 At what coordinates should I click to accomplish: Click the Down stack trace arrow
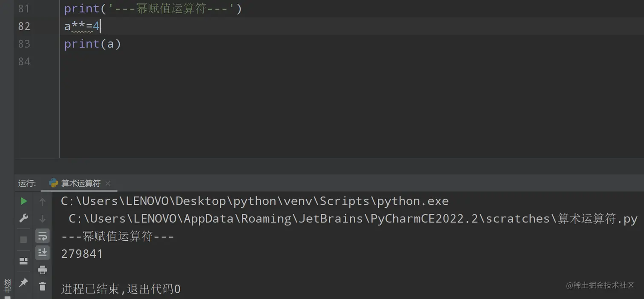tap(42, 219)
